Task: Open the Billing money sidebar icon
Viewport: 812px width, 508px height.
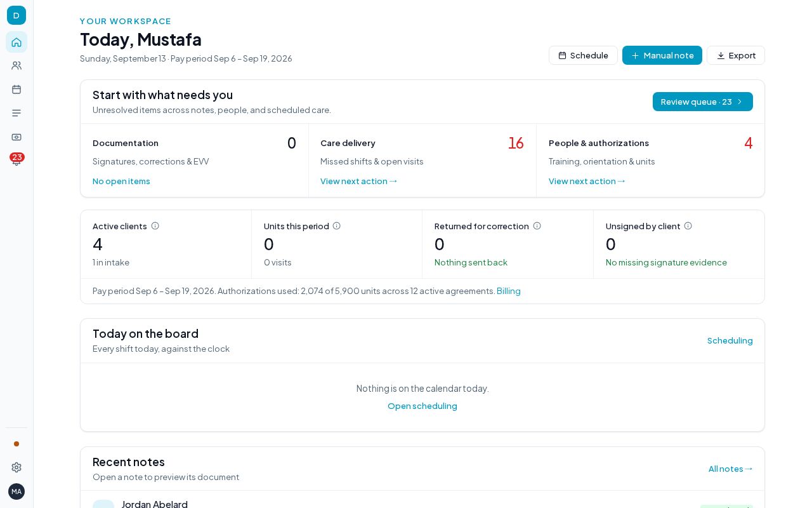Action: (x=16, y=137)
